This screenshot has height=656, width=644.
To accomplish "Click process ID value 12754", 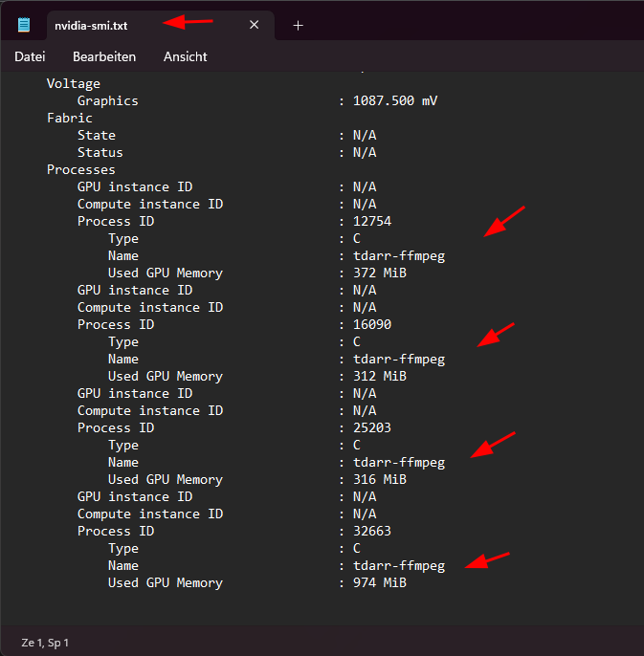I will pyautogui.click(x=372, y=221).
